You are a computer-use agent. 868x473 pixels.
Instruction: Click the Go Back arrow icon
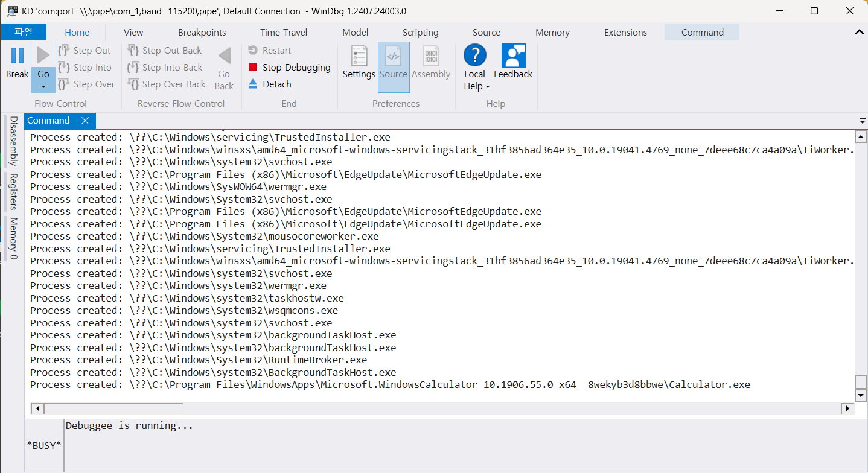coord(225,56)
